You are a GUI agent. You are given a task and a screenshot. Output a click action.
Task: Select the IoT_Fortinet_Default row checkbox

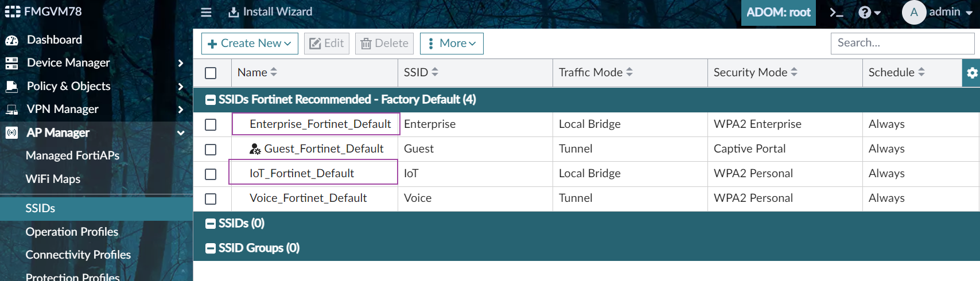click(211, 174)
